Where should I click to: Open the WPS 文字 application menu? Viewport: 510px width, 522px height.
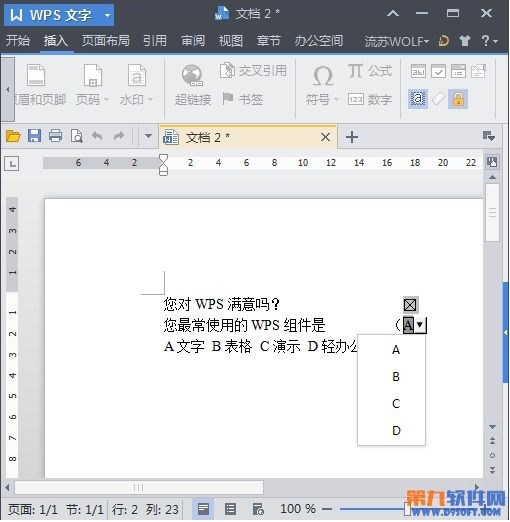tap(59, 15)
